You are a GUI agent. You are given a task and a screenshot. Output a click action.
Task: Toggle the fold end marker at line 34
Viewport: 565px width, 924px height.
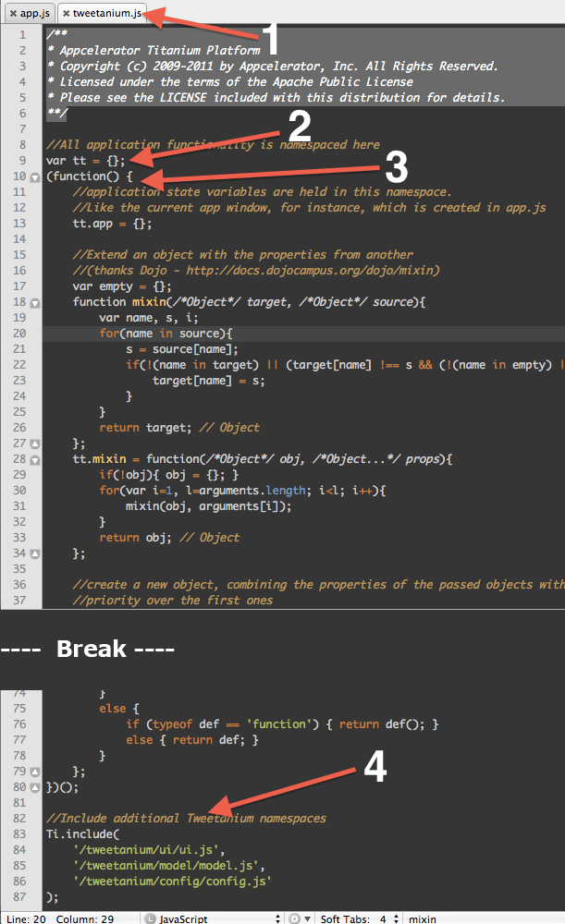pyautogui.click(x=35, y=553)
